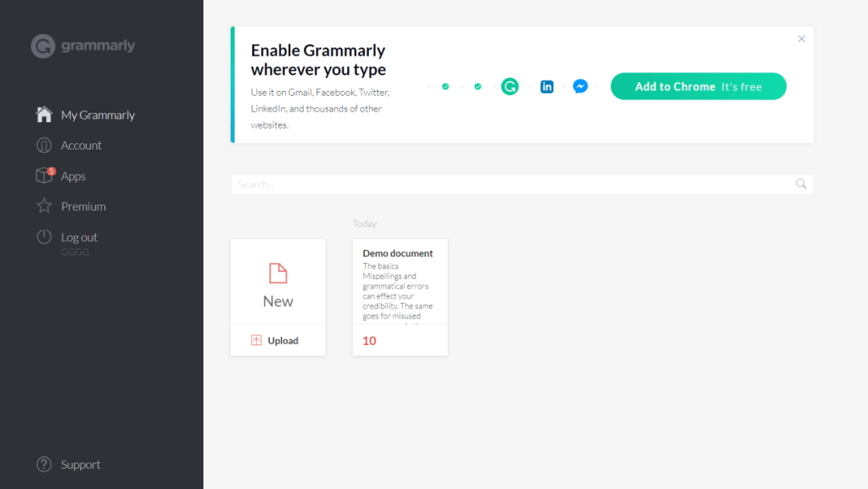Click the green Grammarly G banner icon
This screenshot has width=868, height=489.
coord(510,86)
